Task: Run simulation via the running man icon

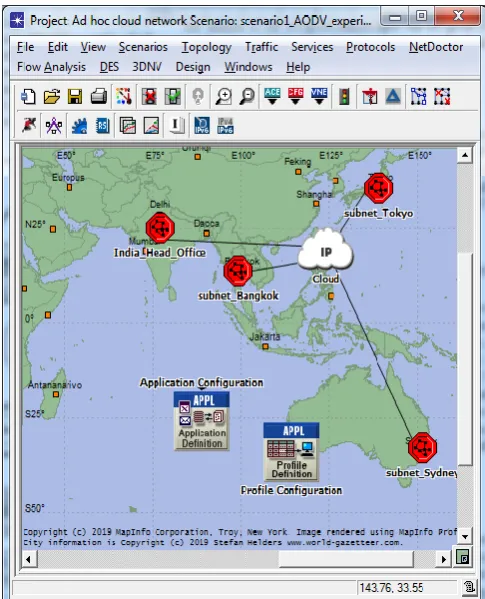Action: [x=29, y=125]
